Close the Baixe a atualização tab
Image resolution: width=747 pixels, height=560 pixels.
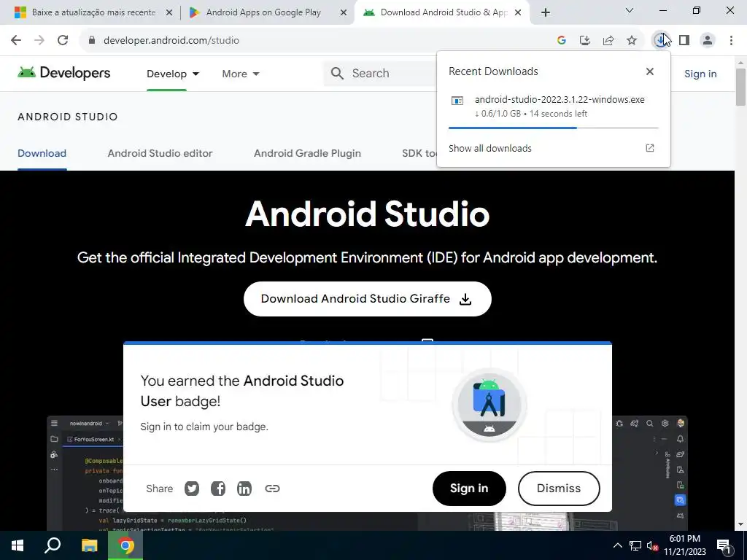[169, 13]
